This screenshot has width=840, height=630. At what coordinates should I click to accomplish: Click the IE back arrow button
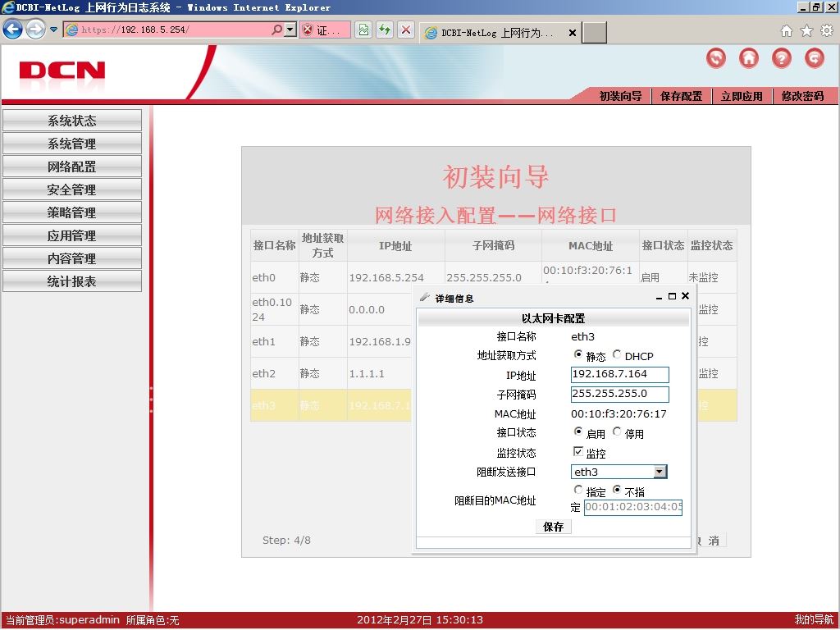(x=13, y=29)
